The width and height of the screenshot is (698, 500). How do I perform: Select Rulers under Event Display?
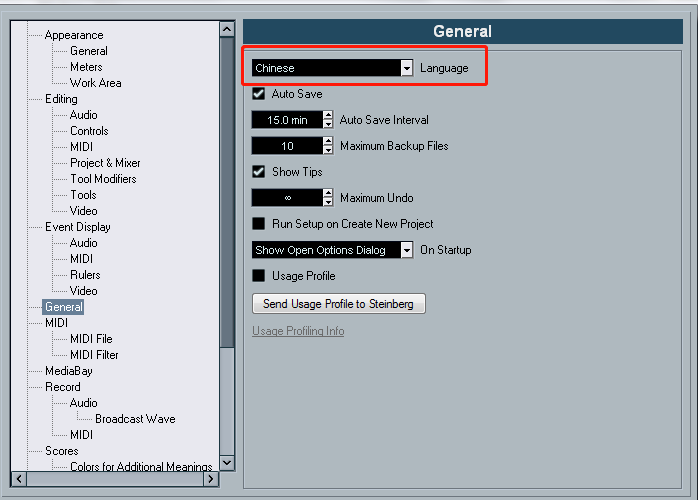pyautogui.click(x=85, y=275)
